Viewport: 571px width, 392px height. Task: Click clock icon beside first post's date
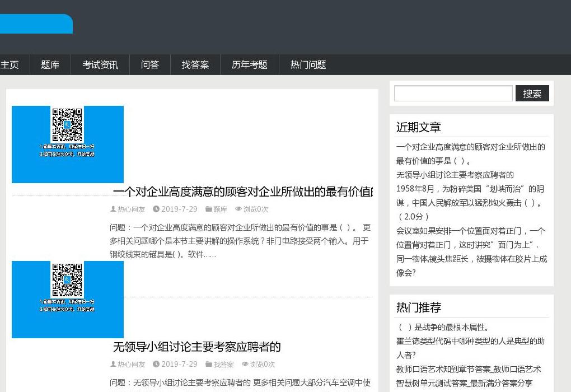tap(156, 209)
